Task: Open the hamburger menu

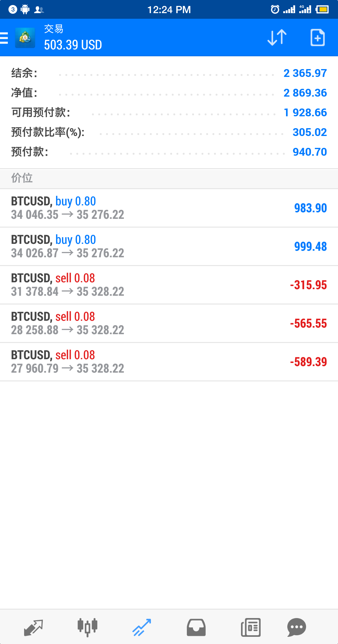Action: coord(4,38)
